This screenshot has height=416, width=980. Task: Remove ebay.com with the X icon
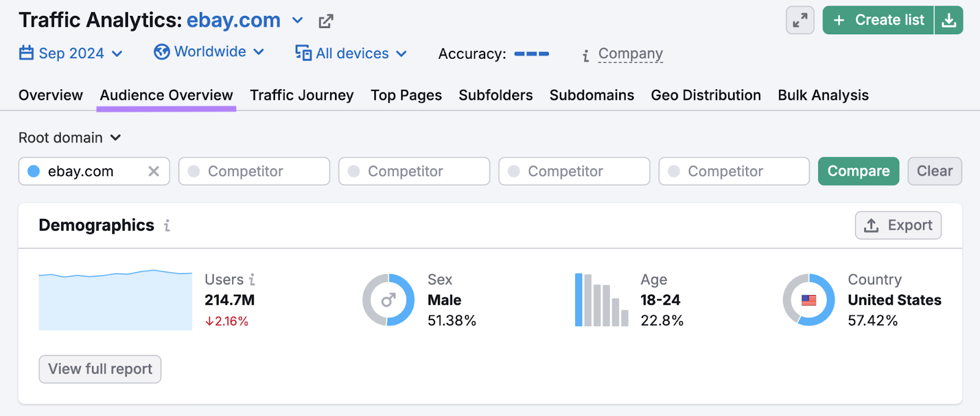click(154, 171)
